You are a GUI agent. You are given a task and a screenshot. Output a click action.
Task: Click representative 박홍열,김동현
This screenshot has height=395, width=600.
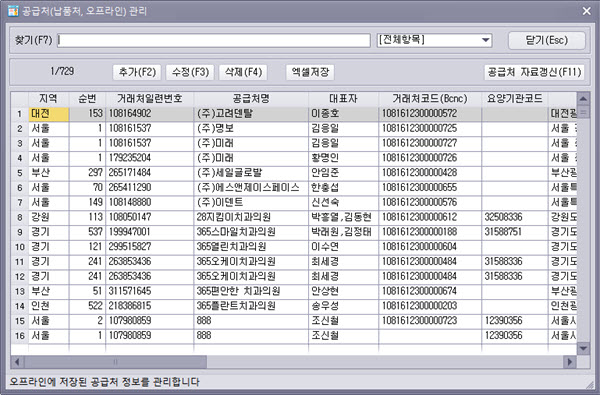[x=343, y=217]
